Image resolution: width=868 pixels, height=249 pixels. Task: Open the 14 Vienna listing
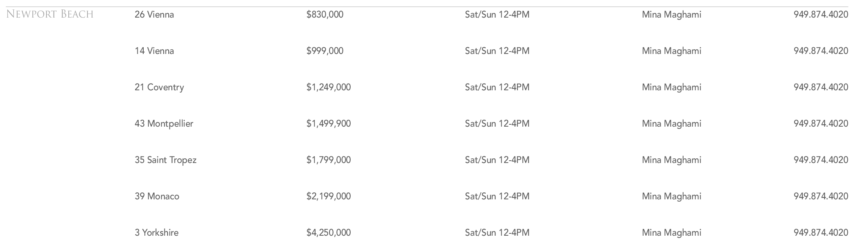click(x=154, y=51)
